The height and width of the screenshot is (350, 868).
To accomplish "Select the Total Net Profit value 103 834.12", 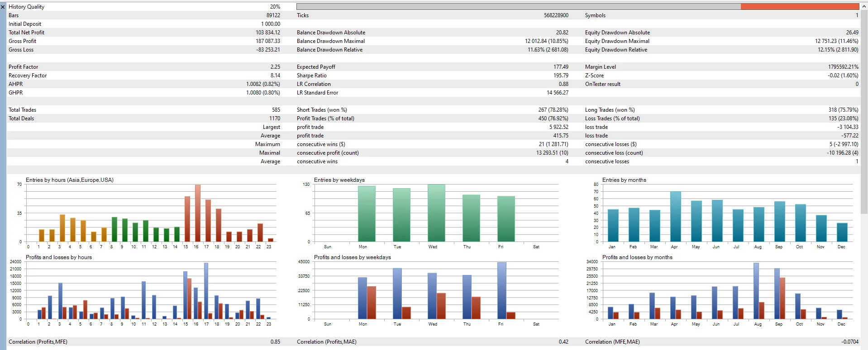I will click(267, 33).
